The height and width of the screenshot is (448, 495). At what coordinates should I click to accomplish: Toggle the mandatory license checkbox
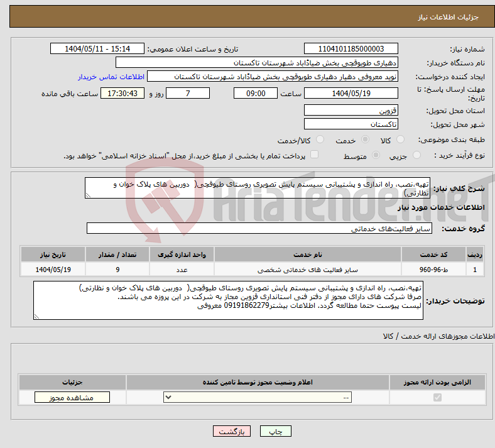(437, 397)
